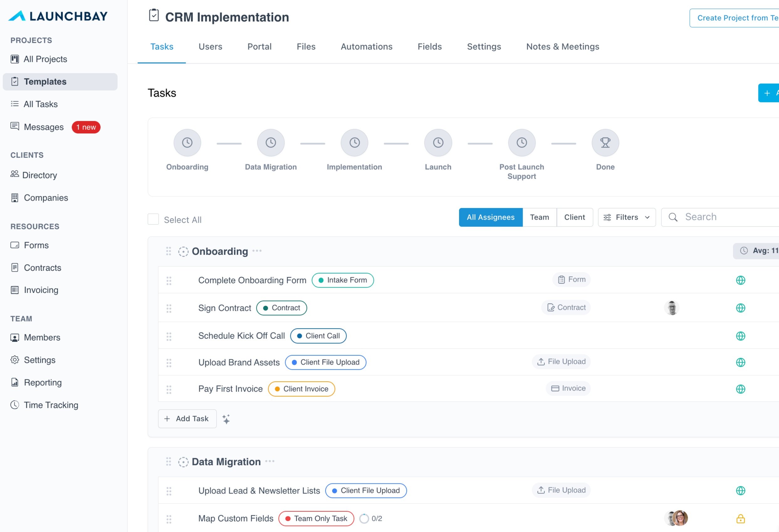The width and height of the screenshot is (779, 532).
Task: Switch to the Automations tab
Action: (x=366, y=47)
